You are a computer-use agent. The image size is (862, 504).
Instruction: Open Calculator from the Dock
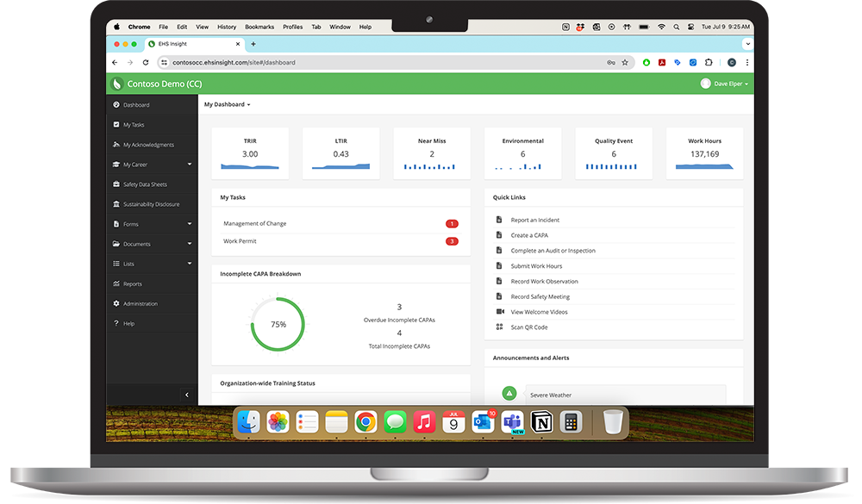571,422
